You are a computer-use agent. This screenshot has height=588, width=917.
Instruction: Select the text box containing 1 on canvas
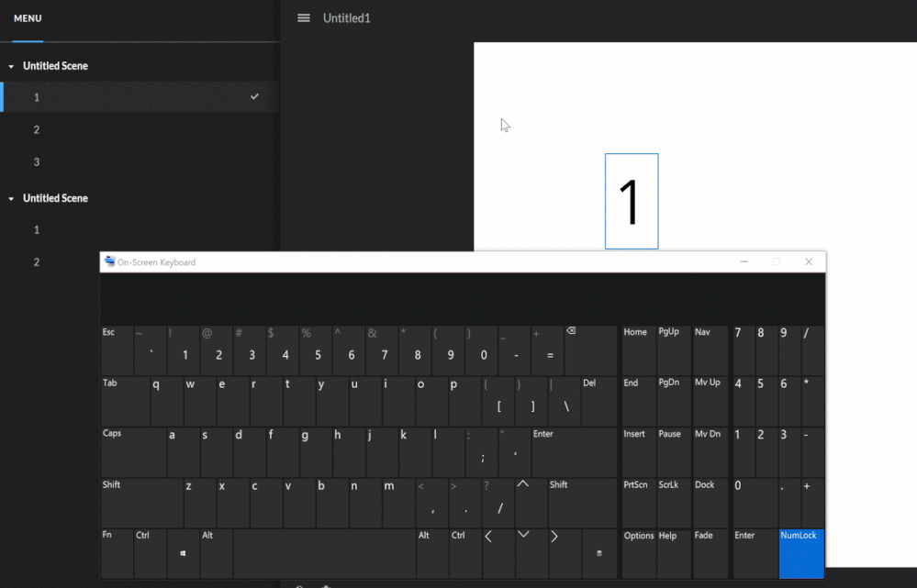[632, 202]
